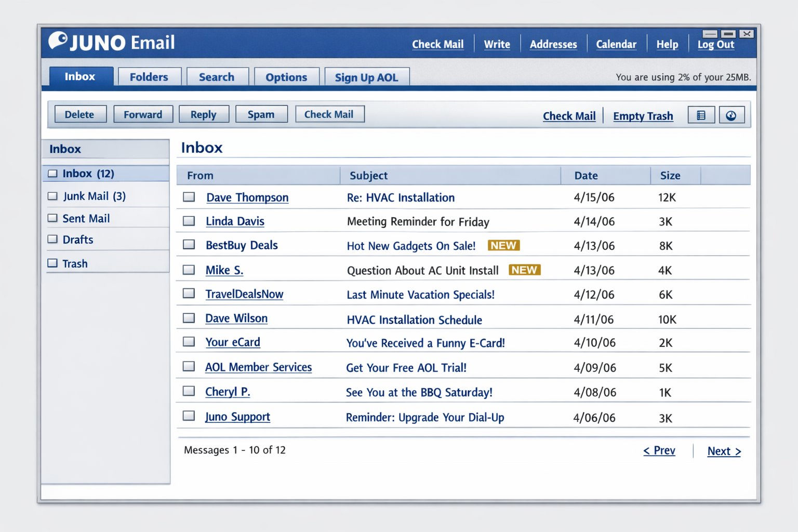Viewport: 798px width, 532px height.
Task: Click the Reply button
Action: pyautogui.click(x=204, y=114)
